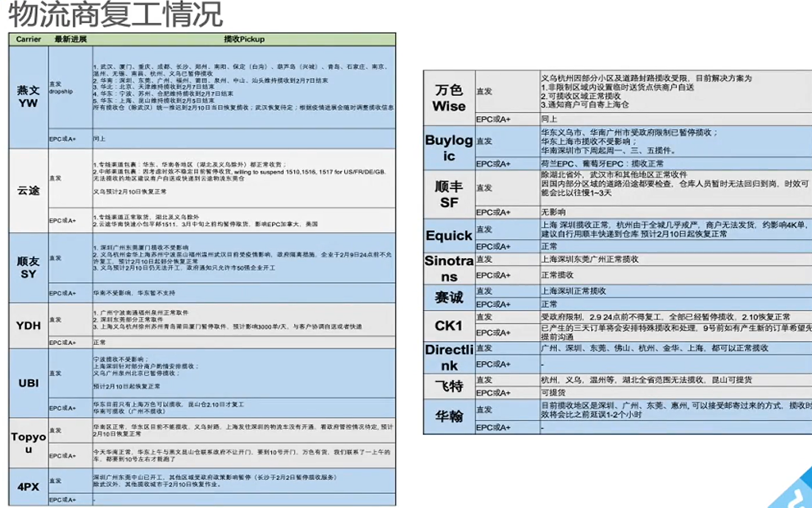Select EPC或A+ cell in the 顺丰 SF row
Image resolution: width=812 pixels, height=508 pixels.
click(x=507, y=212)
